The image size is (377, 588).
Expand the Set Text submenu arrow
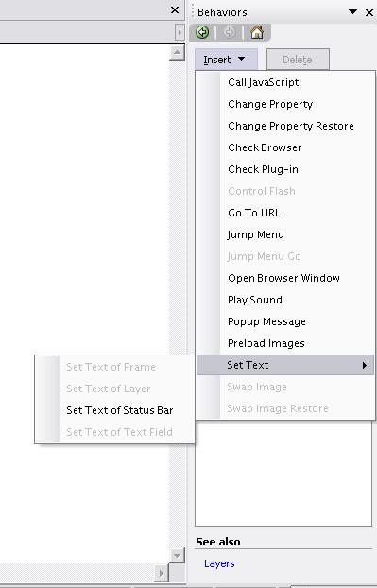[x=365, y=365]
